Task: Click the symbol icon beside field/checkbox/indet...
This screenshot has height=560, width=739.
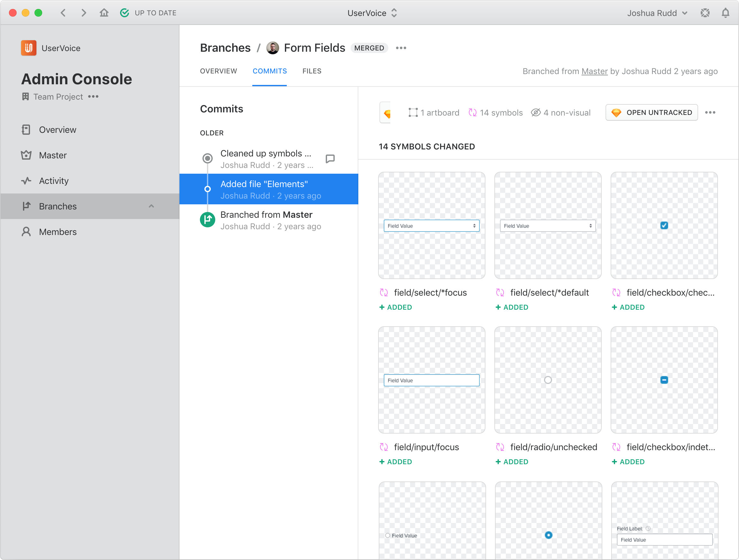Action: (x=616, y=447)
